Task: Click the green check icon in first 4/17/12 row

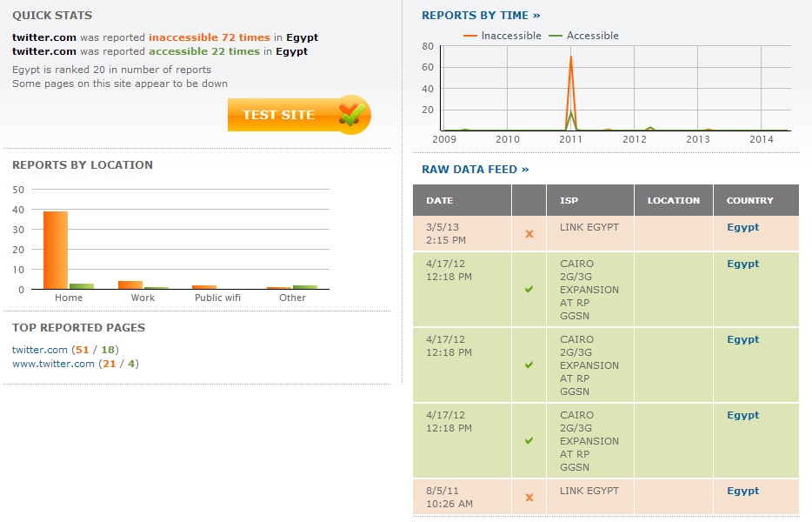Action: pos(529,289)
